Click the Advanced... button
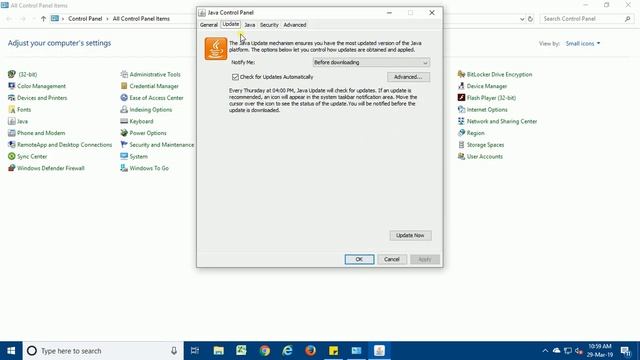 [408, 77]
